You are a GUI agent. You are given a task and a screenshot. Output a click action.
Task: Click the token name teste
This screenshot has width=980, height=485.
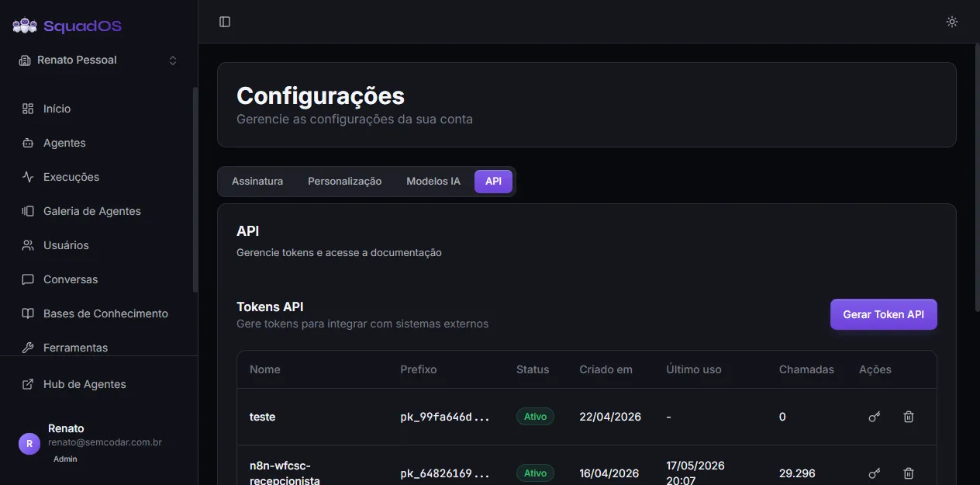(x=262, y=417)
